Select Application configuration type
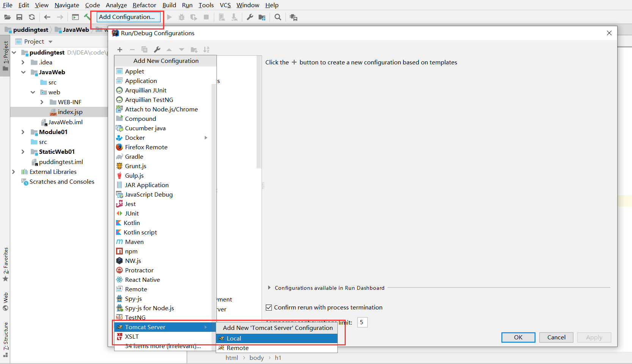The width and height of the screenshot is (632, 364). point(163,81)
